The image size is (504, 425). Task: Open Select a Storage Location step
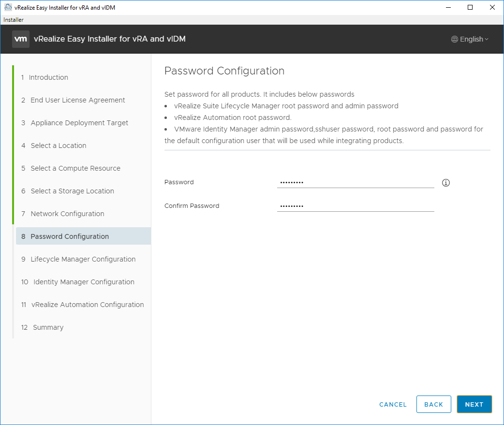pos(68,191)
